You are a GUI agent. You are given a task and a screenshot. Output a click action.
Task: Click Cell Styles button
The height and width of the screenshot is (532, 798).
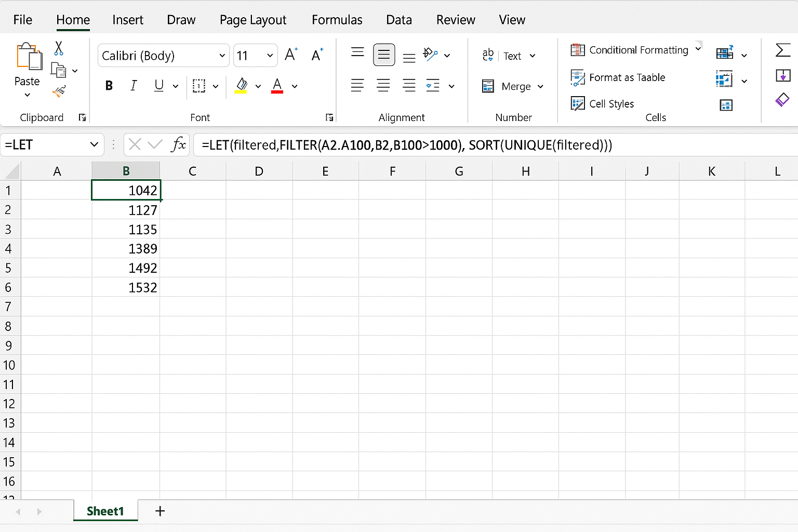(x=603, y=104)
